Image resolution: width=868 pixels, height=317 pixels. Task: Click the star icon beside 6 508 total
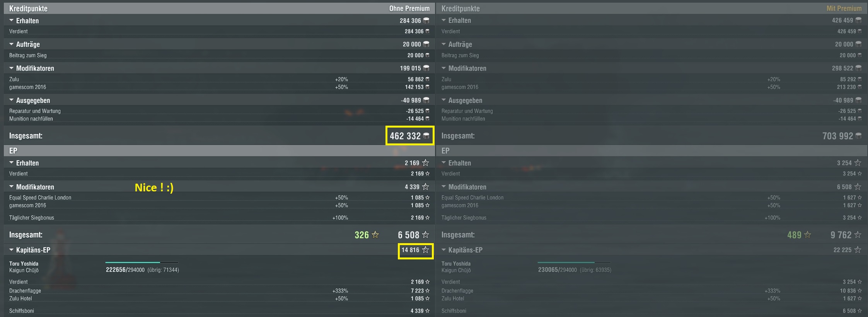point(425,235)
